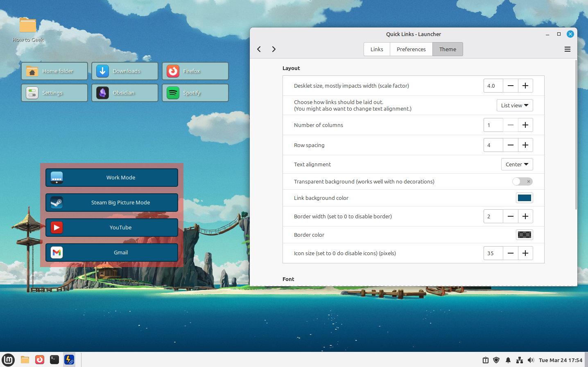This screenshot has height=367, width=588.
Task: Decrease Icon size value
Action: (x=511, y=253)
